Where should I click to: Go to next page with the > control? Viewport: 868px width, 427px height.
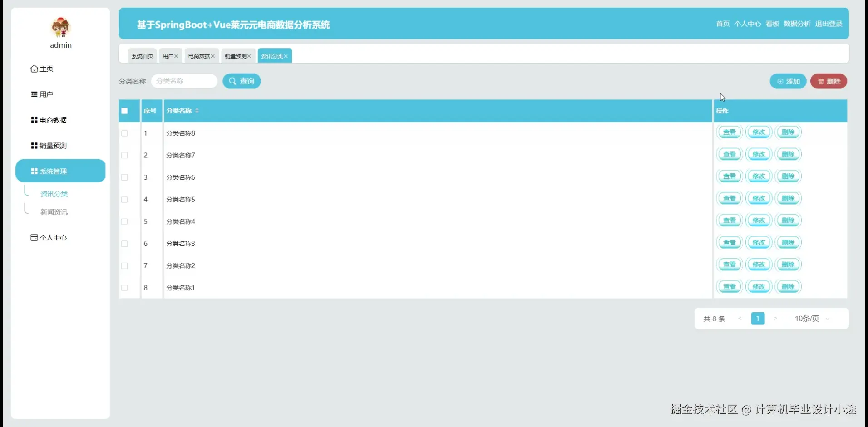(776, 319)
